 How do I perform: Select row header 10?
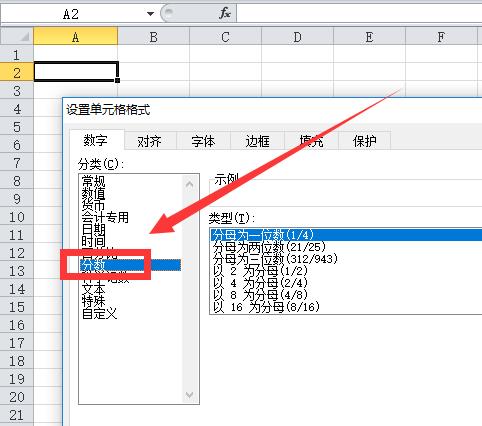[x=17, y=217]
